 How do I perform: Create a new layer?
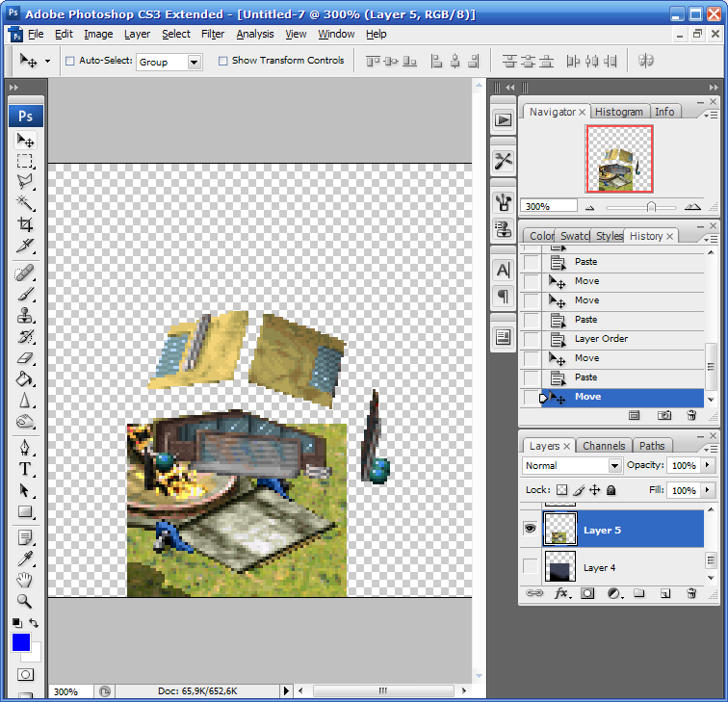point(665,593)
